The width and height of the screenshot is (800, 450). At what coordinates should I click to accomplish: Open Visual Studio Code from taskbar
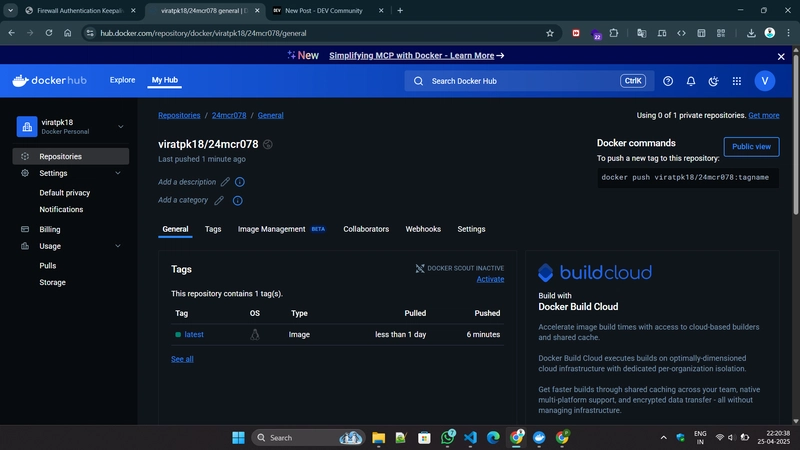(470, 438)
